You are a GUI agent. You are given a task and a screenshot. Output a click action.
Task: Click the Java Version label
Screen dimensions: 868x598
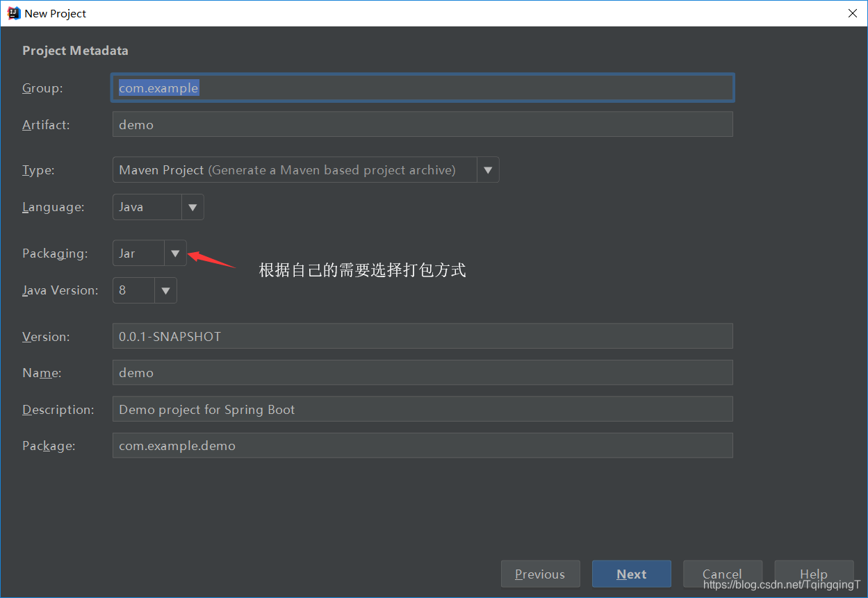60,290
